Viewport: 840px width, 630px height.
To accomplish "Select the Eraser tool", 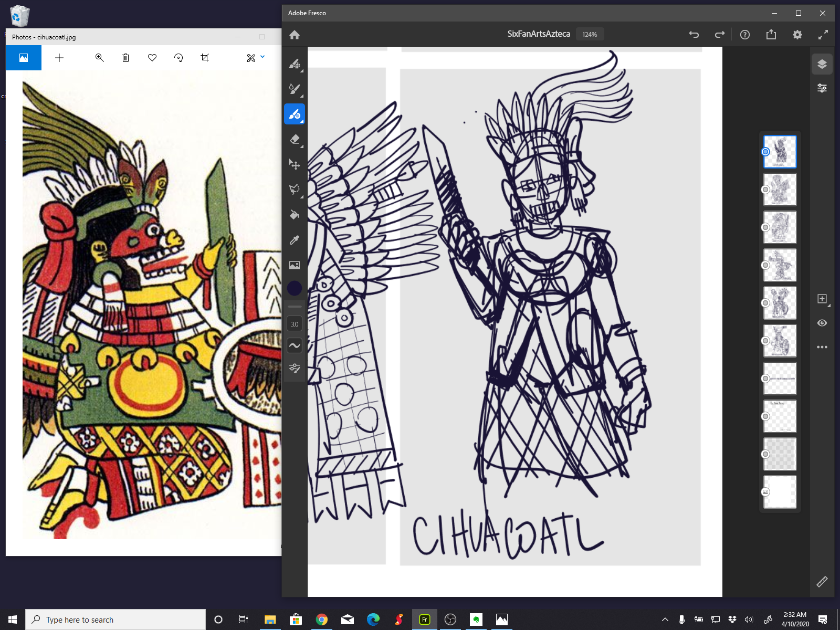I will tap(295, 139).
